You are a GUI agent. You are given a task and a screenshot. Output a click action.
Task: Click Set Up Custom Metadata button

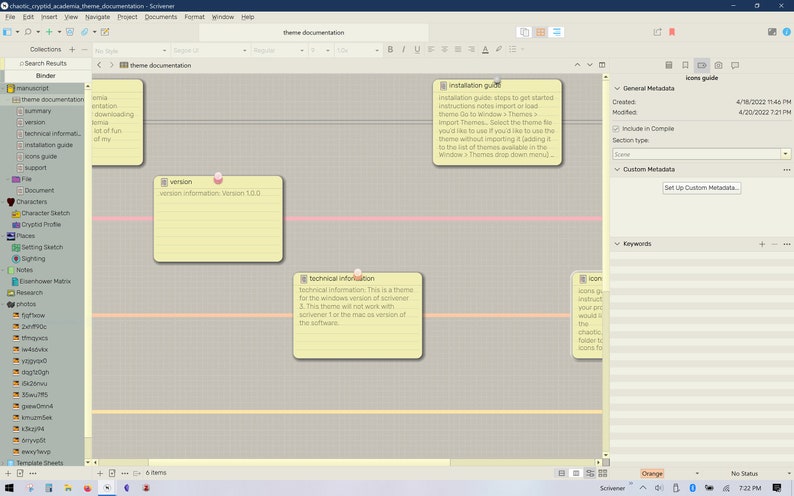[701, 188]
